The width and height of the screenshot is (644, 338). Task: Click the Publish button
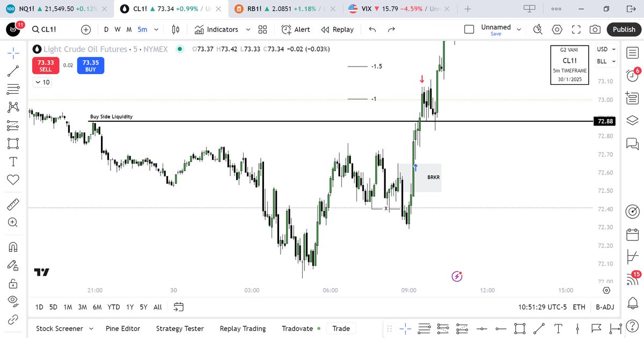tap(624, 30)
